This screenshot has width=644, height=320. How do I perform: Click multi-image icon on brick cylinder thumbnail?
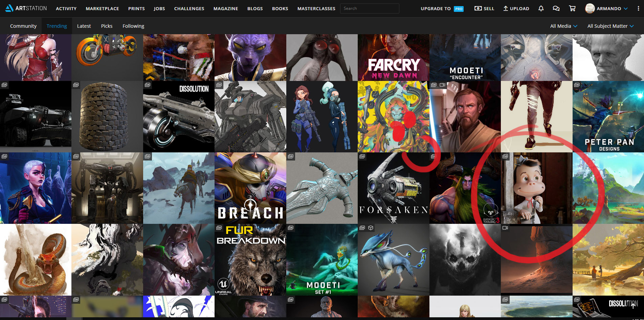pyautogui.click(x=76, y=85)
